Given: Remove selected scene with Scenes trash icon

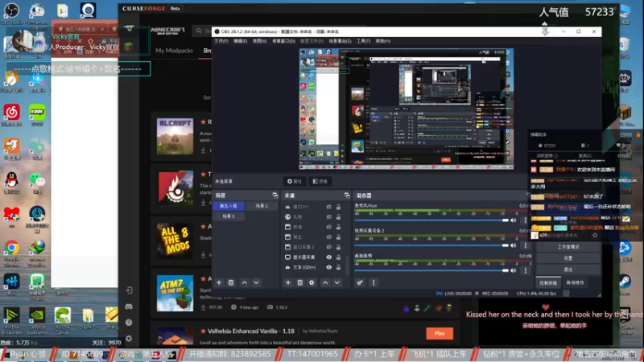Looking at the screenshot, I should pos(231,283).
